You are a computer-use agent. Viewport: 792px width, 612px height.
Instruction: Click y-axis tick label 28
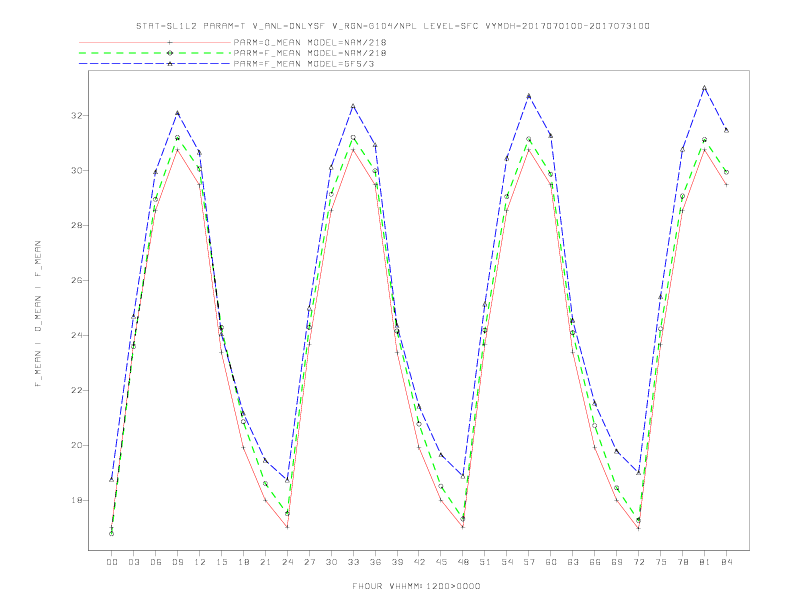tap(77, 226)
